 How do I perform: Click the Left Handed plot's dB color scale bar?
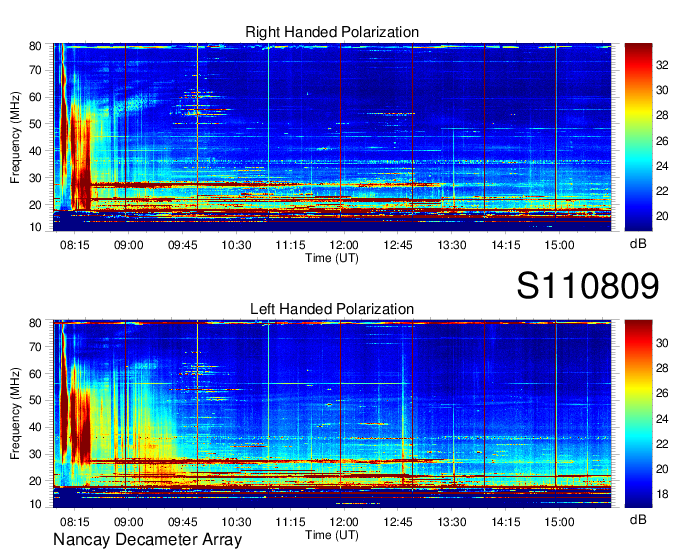[x=638, y=414]
